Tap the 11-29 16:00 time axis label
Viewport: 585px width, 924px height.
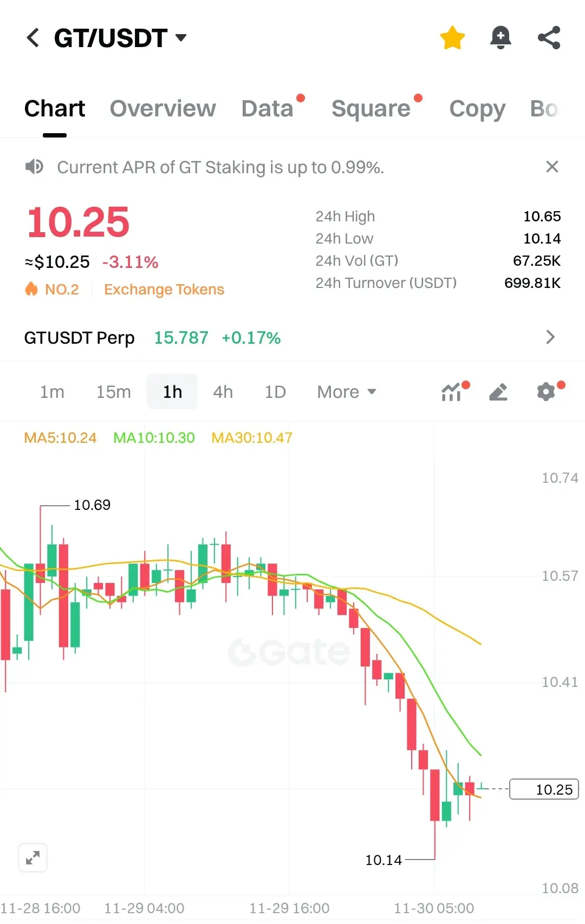(289, 908)
